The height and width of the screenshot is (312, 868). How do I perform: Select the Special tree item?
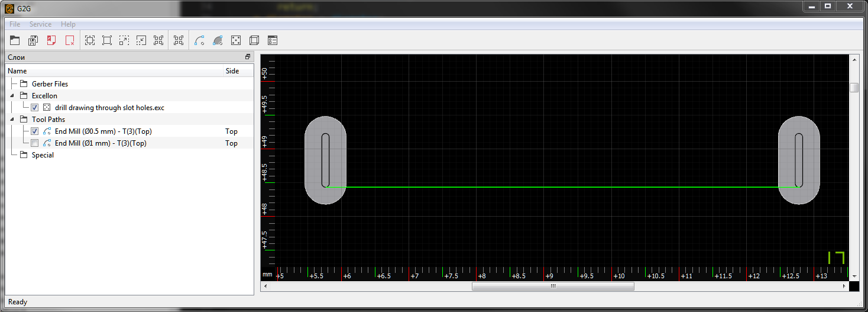pos(43,155)
